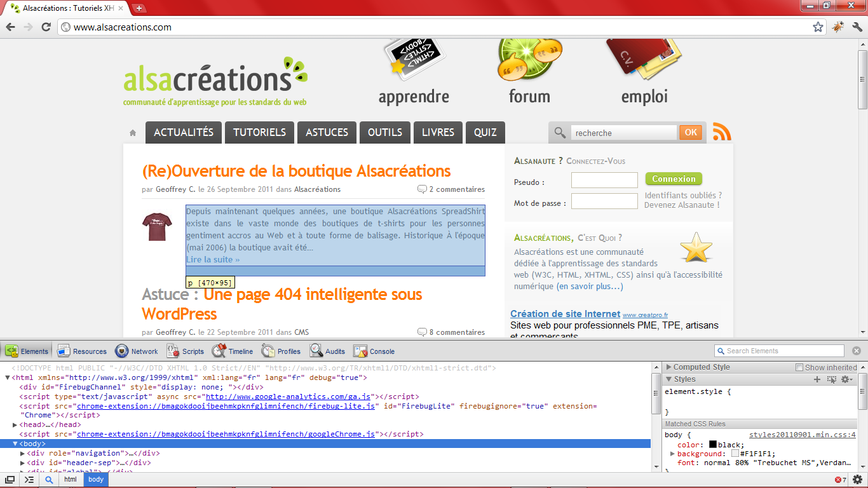Open the styles20110901.min.css:4 link
Viewport: 868px width, 488px height.
(x=803, y=435)
